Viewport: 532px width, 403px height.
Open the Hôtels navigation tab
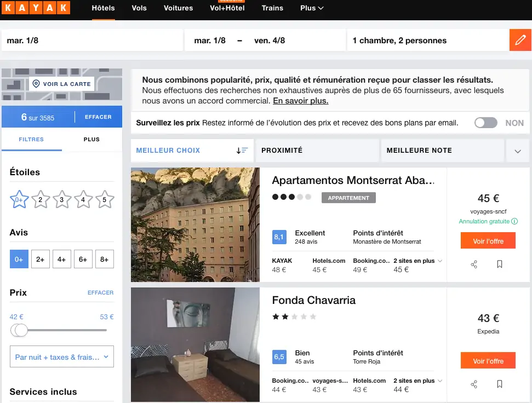[x=103, y=8]
